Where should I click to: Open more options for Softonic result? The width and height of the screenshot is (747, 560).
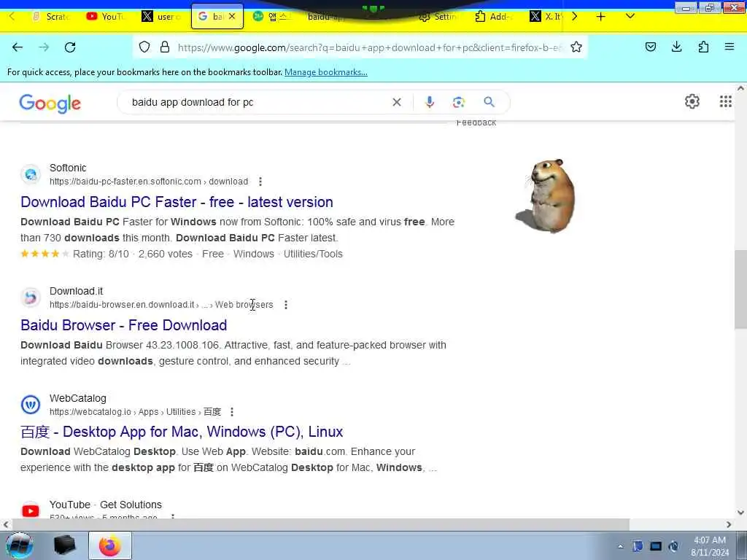tap(260, 182)
